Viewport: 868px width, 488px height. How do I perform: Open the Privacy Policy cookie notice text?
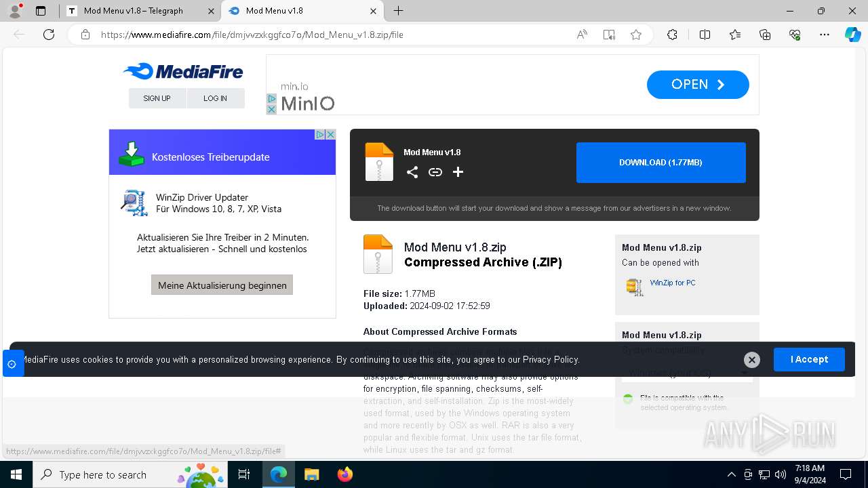click(551, 360)
